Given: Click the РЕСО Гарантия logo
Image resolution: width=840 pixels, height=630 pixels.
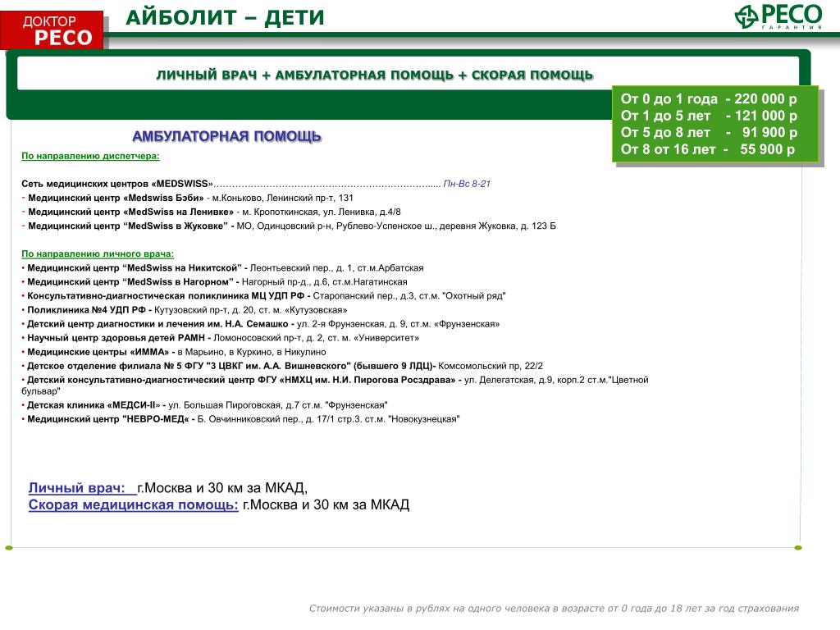Looking at the screenshot, I should click(778, 16).
